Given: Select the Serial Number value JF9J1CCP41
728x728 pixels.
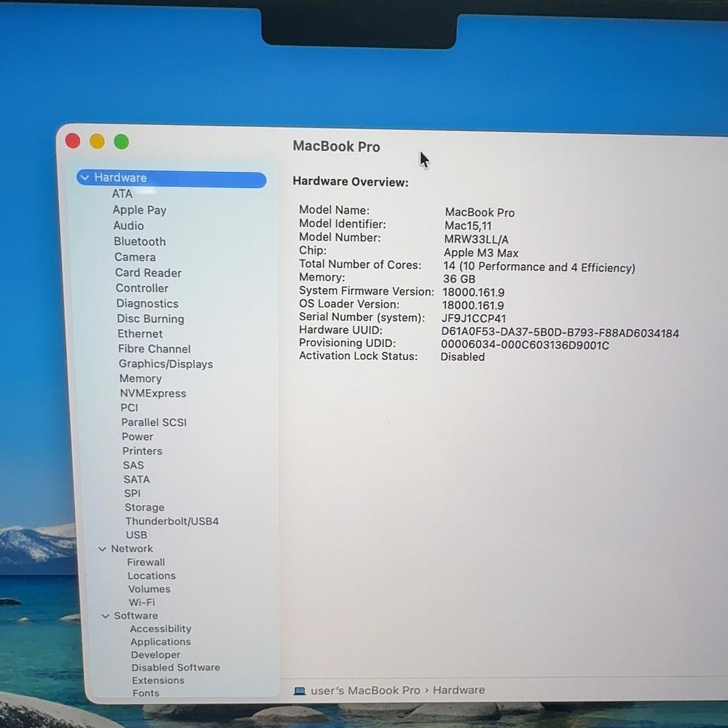Looking at the screenshot, I should point(473,318).
